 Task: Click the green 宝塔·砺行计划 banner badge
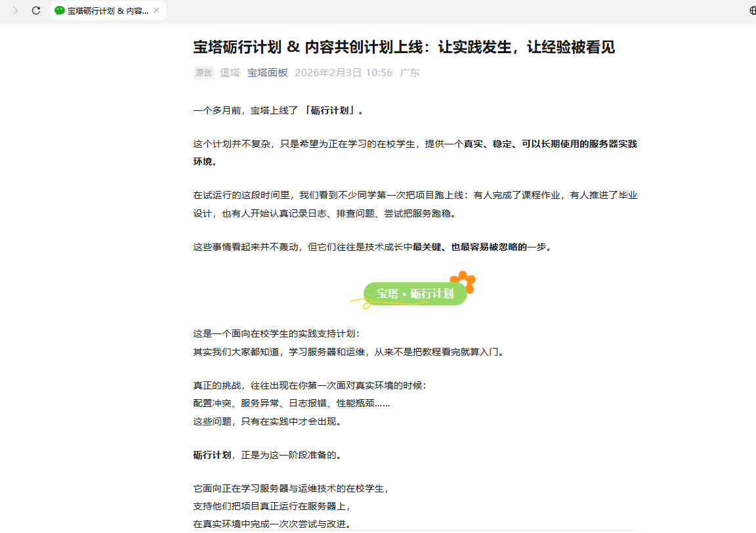[415, 293]
